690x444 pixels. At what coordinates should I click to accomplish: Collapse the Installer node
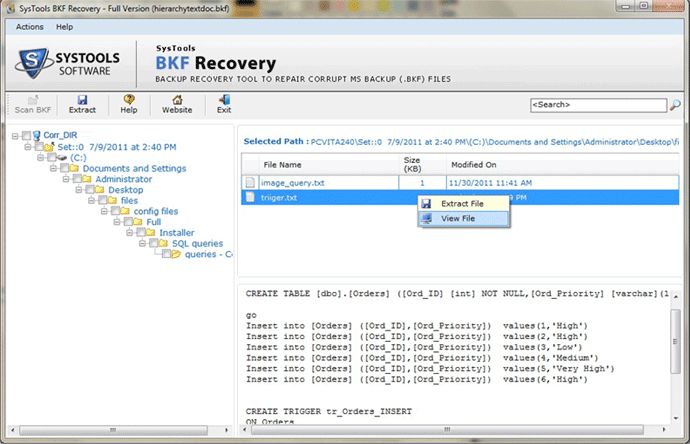(x=130, y=232)
